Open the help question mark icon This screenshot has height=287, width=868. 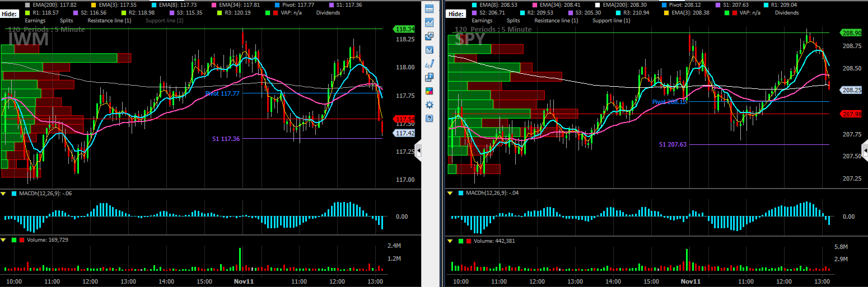tap(430, 119)
